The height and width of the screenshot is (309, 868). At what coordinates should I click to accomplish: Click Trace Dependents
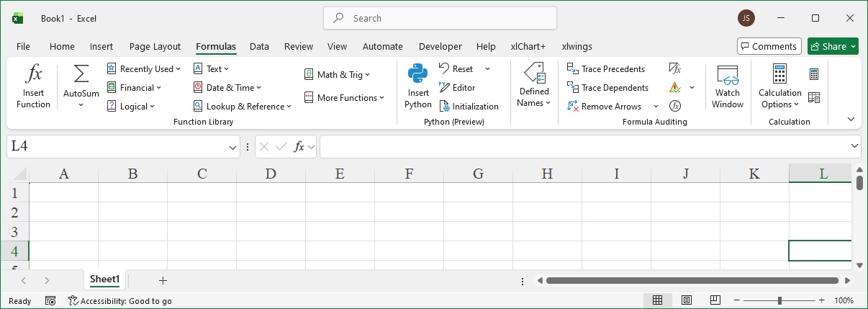[608, 88]
